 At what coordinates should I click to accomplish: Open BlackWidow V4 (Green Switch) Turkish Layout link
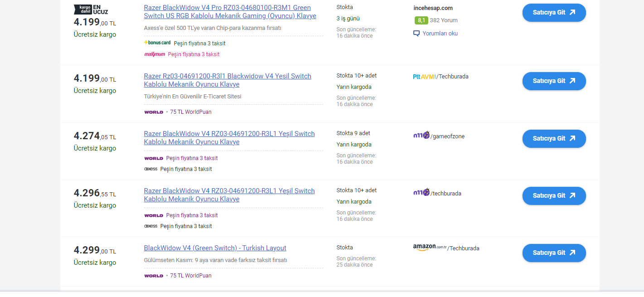[215, 248]
